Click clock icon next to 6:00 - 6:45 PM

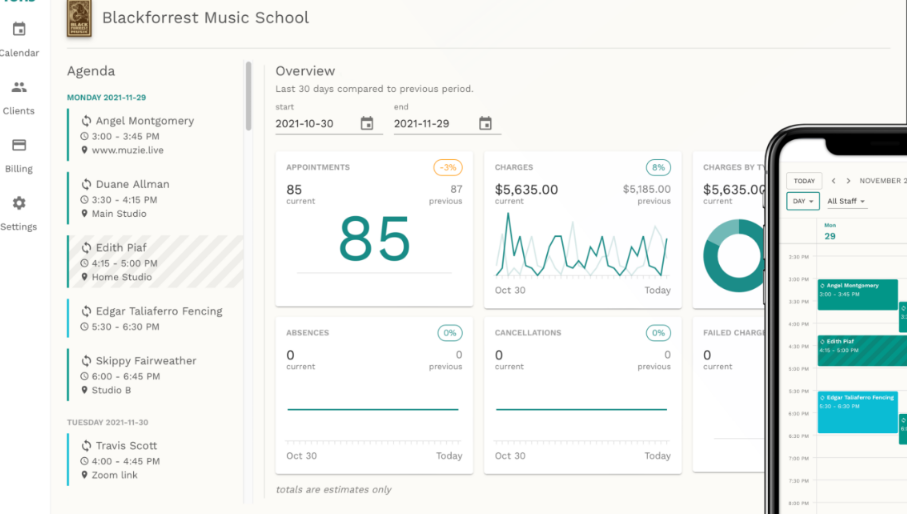tap(84, 376)
